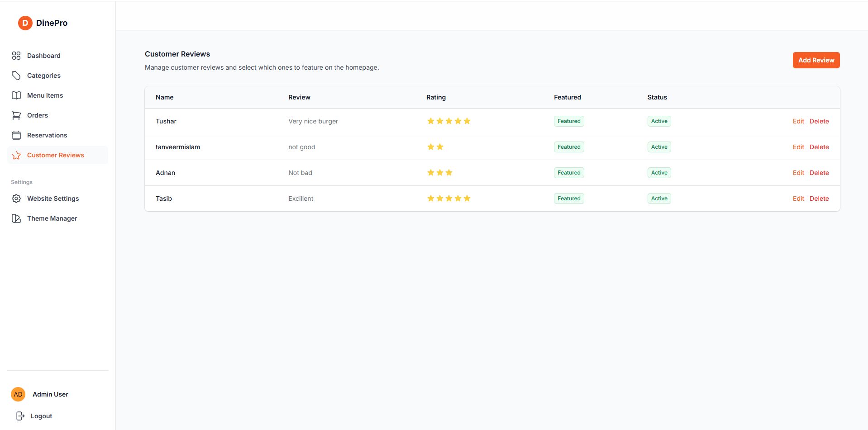868x430 pixels.
Task: Open the Orders menu item
Action: pyautogui.click(x=38, y=115)
